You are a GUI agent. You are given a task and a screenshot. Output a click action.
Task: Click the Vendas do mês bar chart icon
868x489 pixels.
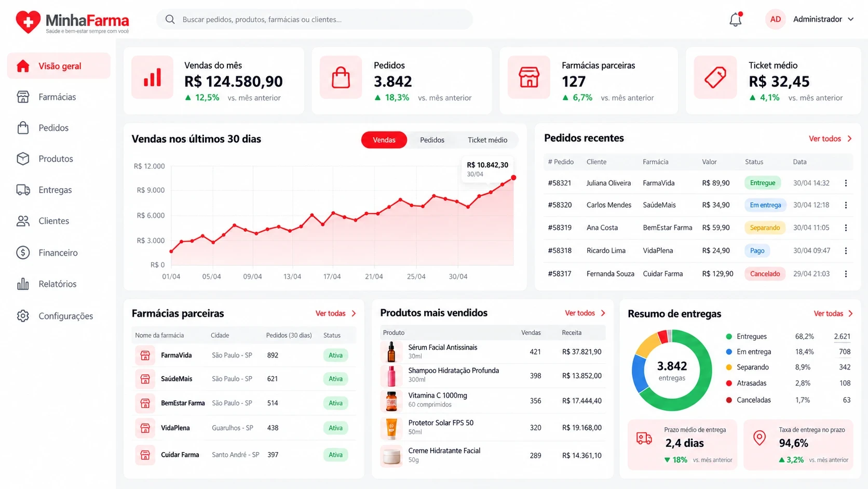point(152,77)
